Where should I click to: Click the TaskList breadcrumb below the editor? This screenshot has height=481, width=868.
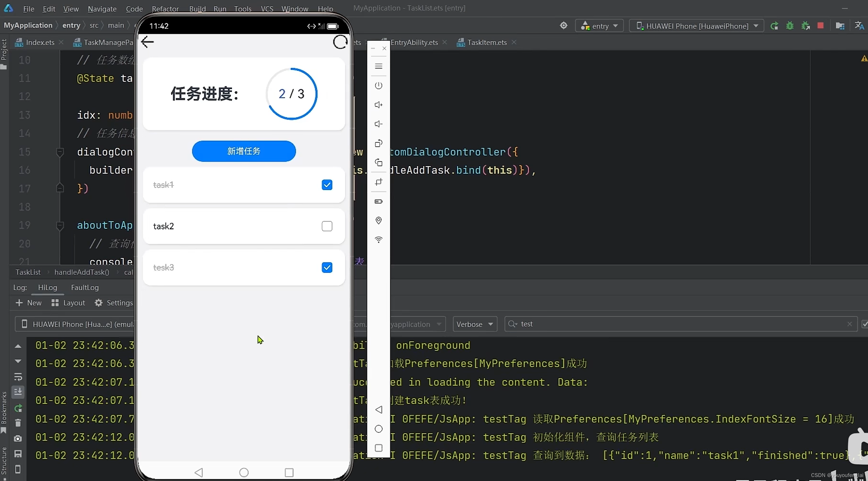point(28,272)
